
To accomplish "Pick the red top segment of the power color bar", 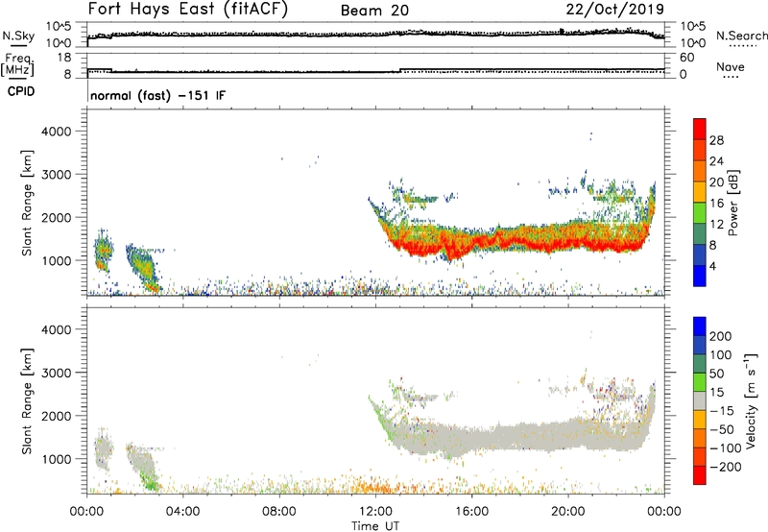I will pos(700,129).
